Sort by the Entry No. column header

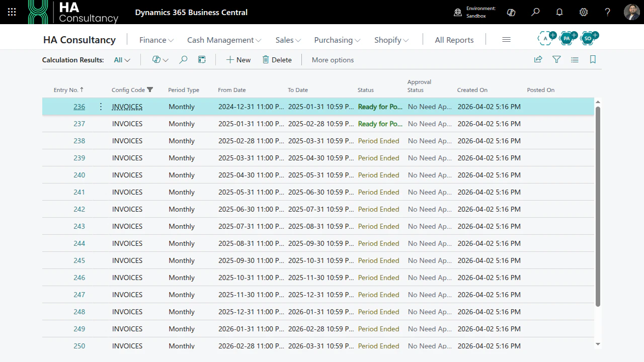tap(68, 90)
